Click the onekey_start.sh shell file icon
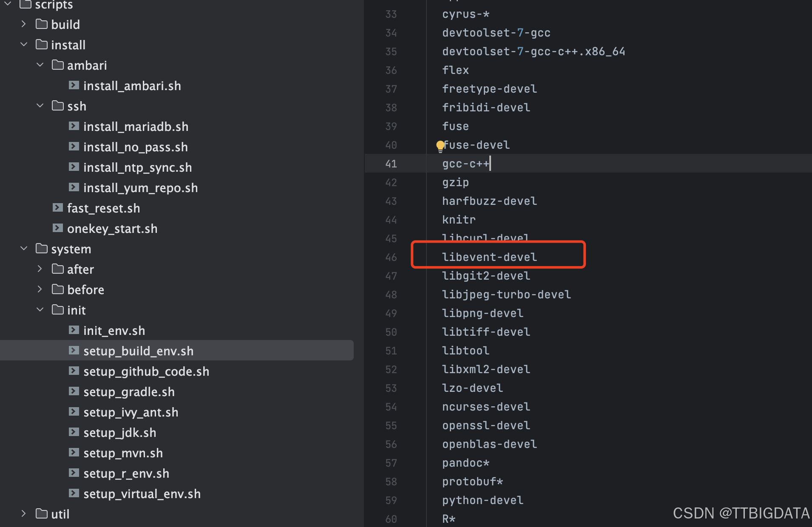The width and height of the screenshot is (812, 527). click(58, 228)
